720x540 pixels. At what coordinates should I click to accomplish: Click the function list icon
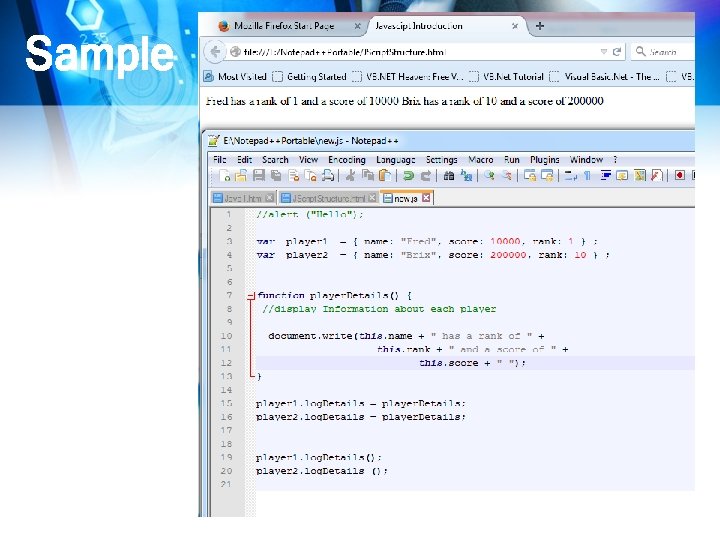click(657, 175)
